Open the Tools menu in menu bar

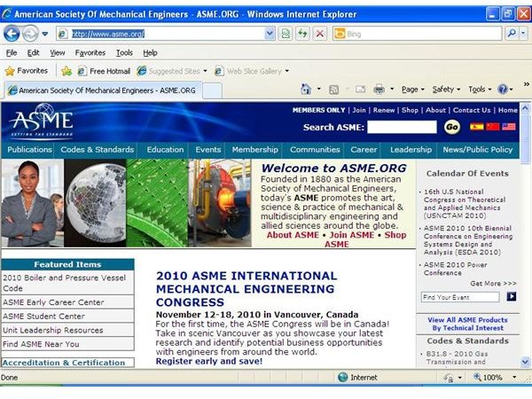(124, 53)
